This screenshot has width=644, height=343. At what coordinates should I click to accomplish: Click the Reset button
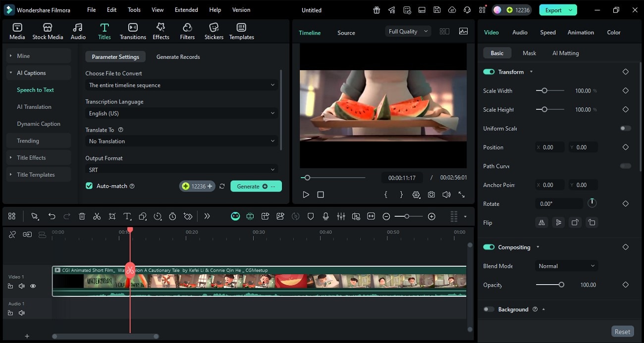[622, 332]
